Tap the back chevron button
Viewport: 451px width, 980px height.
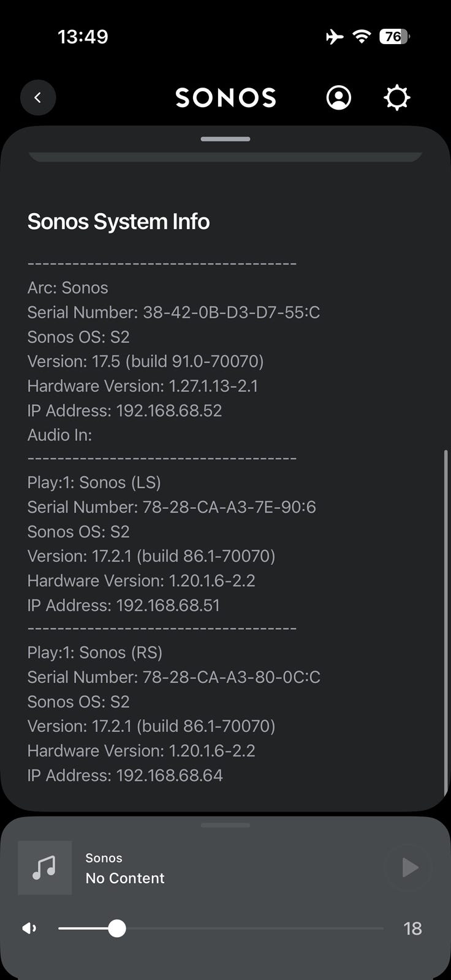[x=38, y=97]
